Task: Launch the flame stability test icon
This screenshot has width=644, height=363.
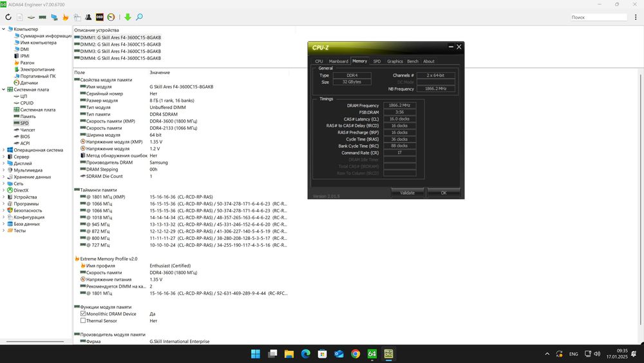Action: (x=65, y=17)
